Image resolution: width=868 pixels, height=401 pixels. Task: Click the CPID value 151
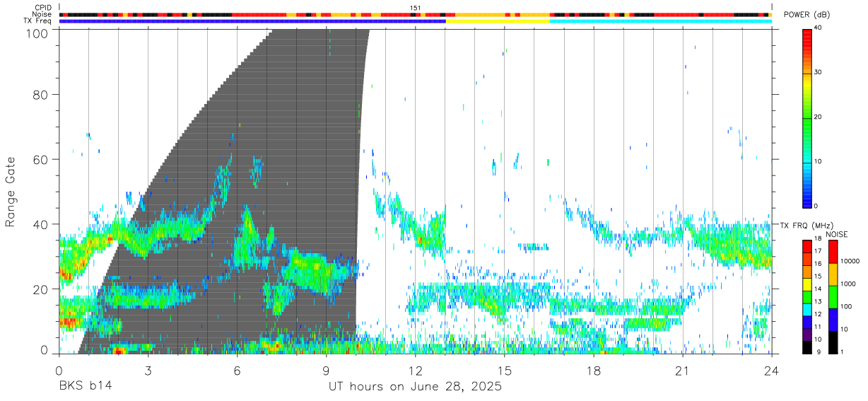pyautogui.click(x=416, y=8)
